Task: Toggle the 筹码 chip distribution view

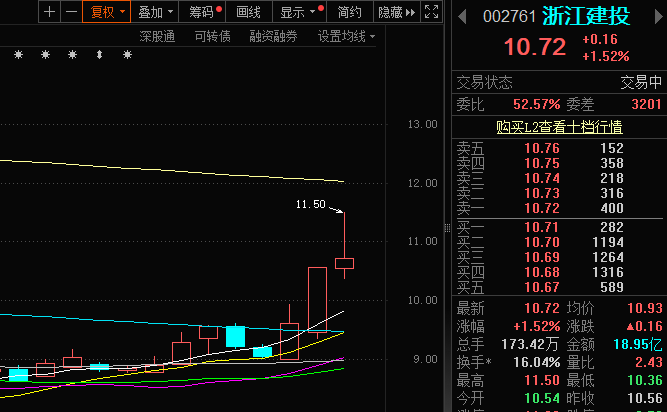Action: 203,12
